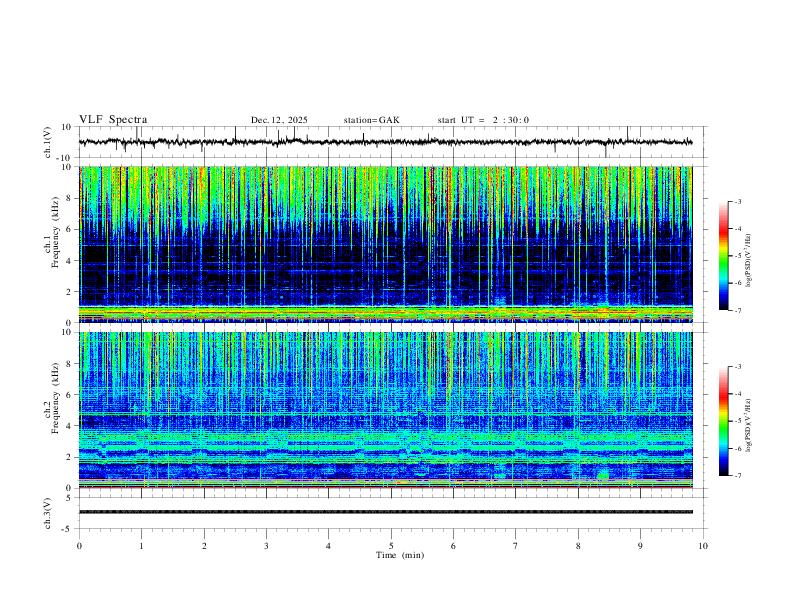Click time axis tick label "7"
792x612 pixels.
516,546
